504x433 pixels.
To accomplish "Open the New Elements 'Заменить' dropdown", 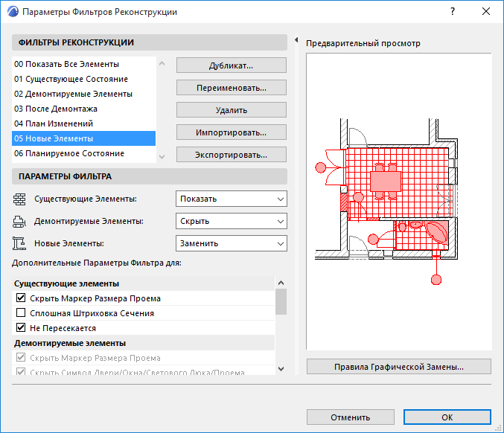I will click(x=231, y=243).
